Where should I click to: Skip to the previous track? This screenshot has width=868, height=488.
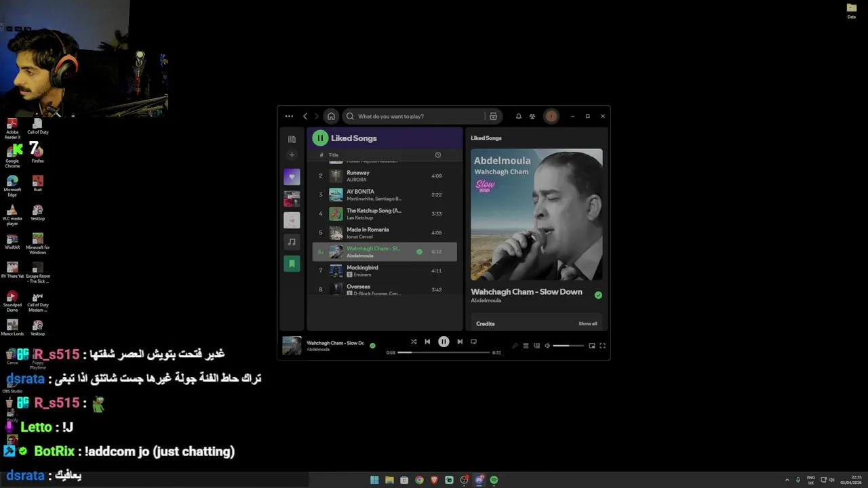coord(427,342)
